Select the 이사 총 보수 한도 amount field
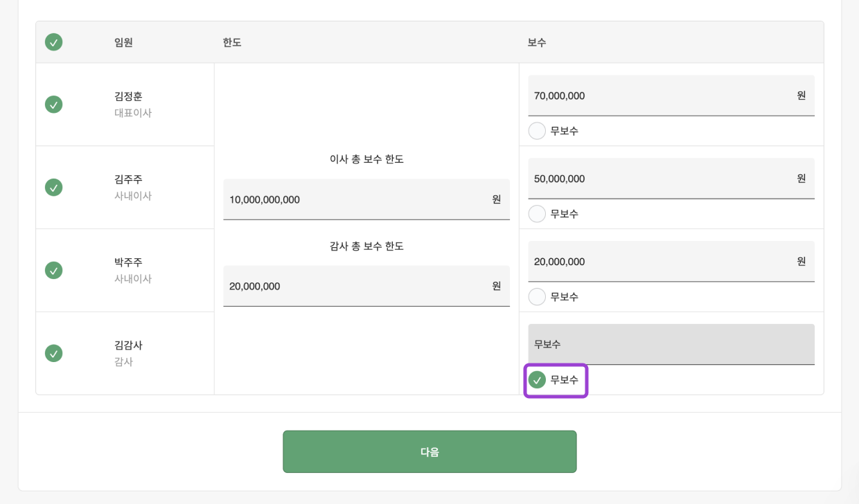 (366, 199)
